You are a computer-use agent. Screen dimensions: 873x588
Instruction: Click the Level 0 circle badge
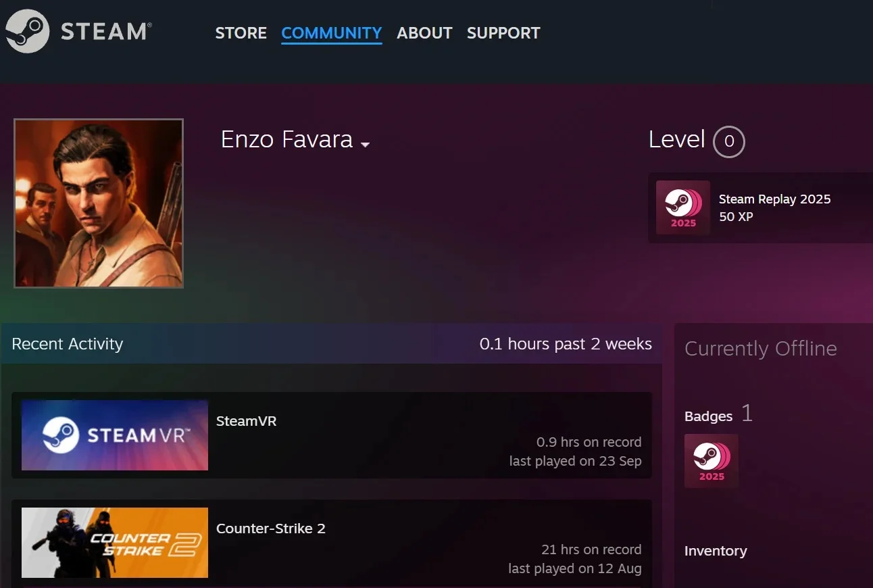point(728,142)
